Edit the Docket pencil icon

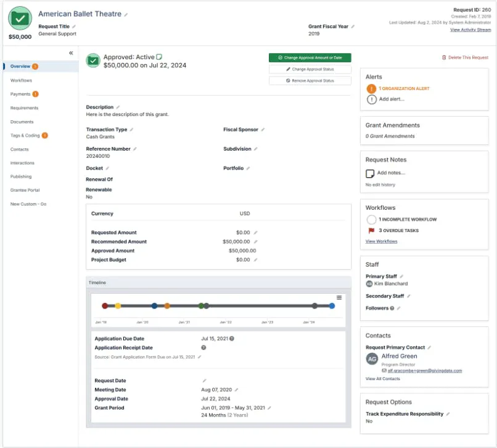click(x=107, y=168)
